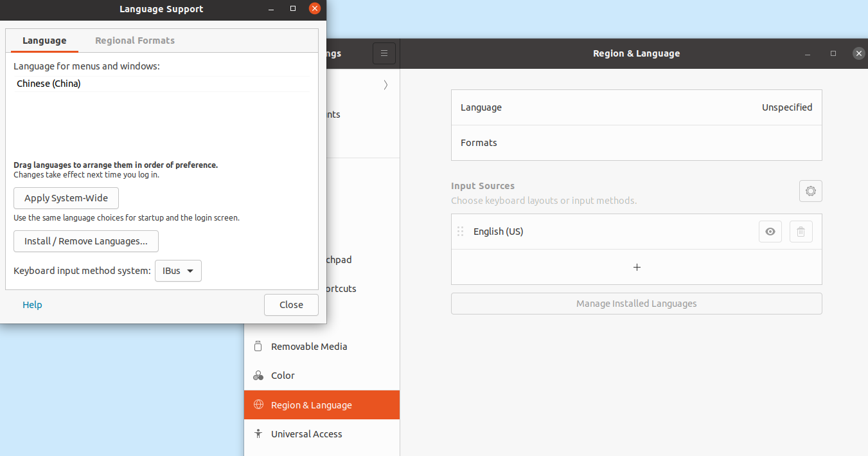The width and height of the screenshot is (868, 456).
Task: Open Color in Settings sidebar
Action: pyautogui.click(x=322, y=376)
